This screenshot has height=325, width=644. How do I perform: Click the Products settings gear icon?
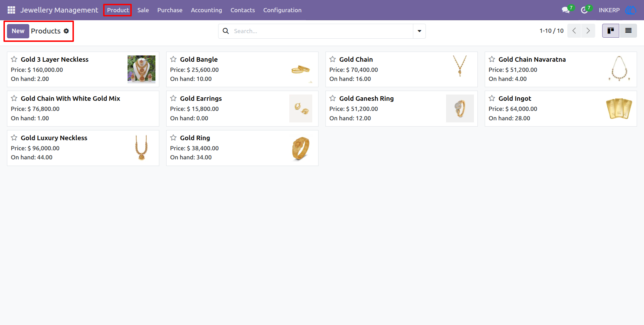[x=66, y=31]
